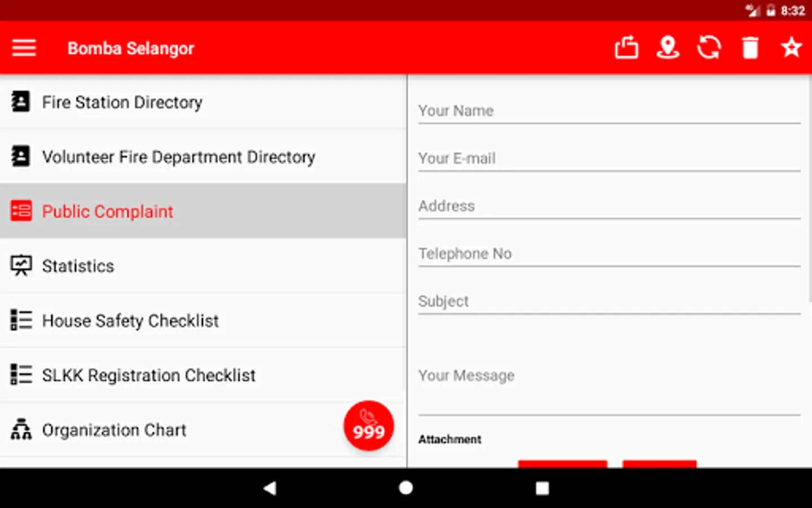This screenshot has width=812, height=508.
Task: Click the Volunteer Fire Department contact icon
Action: (21, 156)
